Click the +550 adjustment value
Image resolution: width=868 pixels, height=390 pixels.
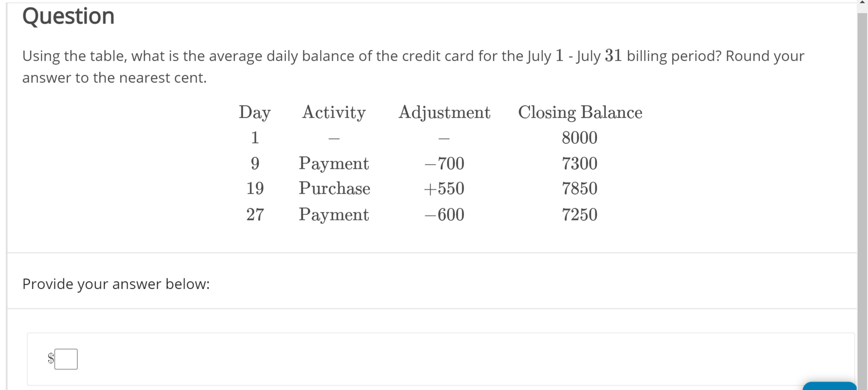click(x=444, y=189)
